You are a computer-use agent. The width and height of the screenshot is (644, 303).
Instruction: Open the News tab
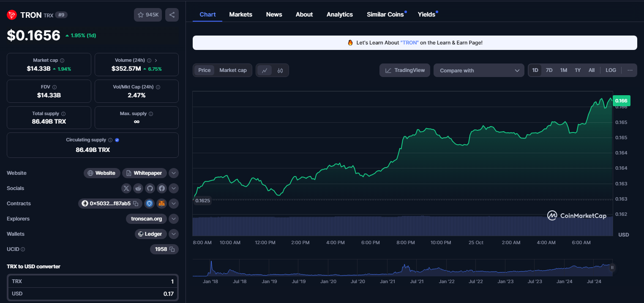click(274, 14)
